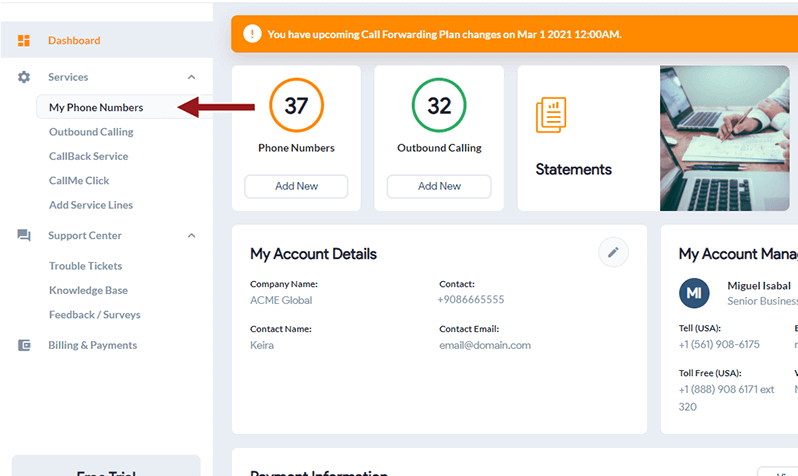The width and height of the screenshot is (798, 476).
Task: Click the 32 Outbound Calling counter circle
Action: (439, 105)
